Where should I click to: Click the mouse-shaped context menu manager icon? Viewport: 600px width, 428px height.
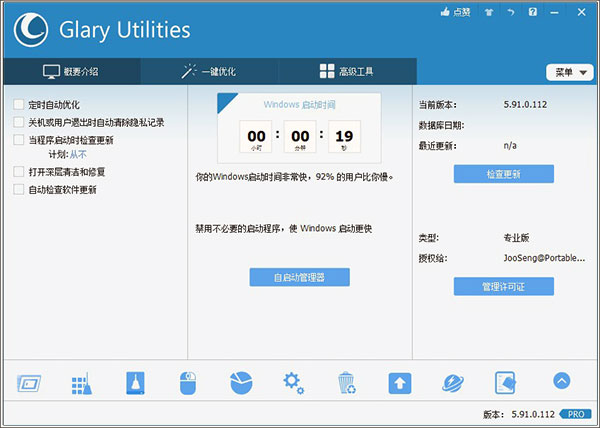[187, 383]
